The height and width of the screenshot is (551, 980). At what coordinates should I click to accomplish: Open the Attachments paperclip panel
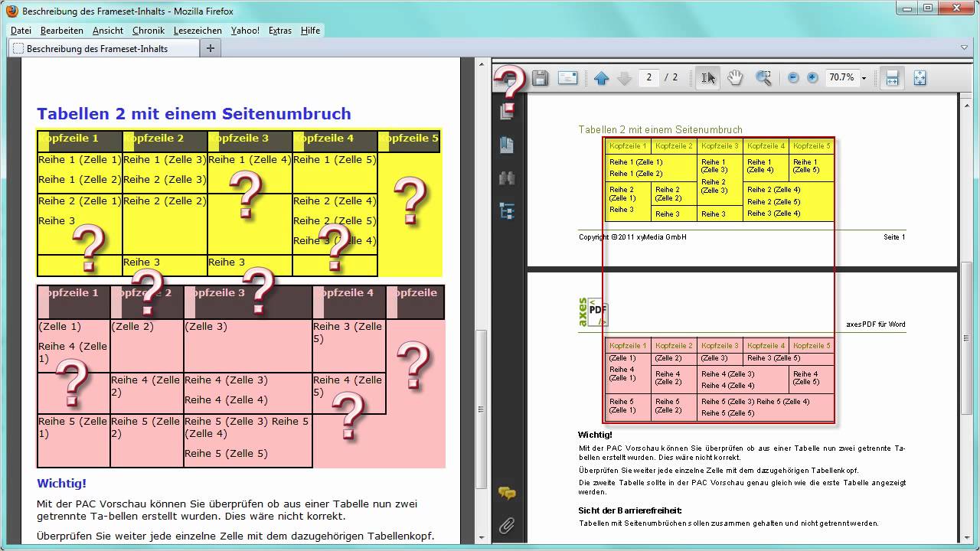coord(507,525)
